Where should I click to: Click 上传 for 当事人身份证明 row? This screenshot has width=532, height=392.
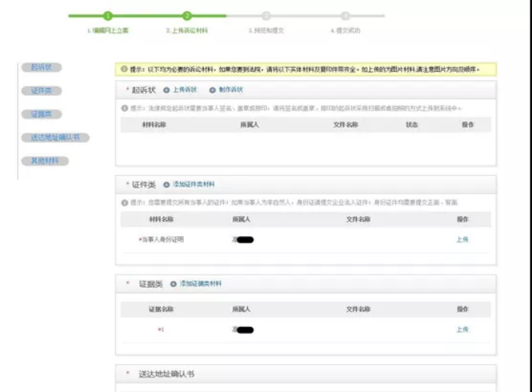(x=462, y=240)
